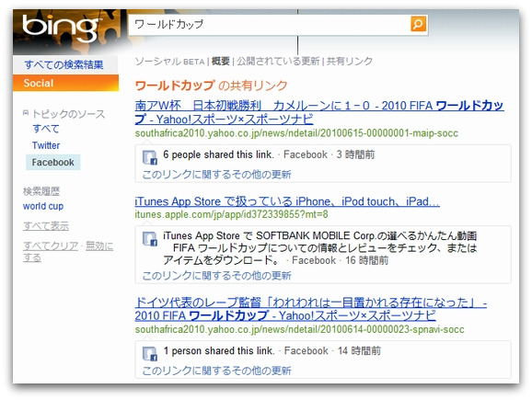532x400 pixels.
Task: Click the orange search magnifier button
Action: pyautogui.click(x=418, y=24)
